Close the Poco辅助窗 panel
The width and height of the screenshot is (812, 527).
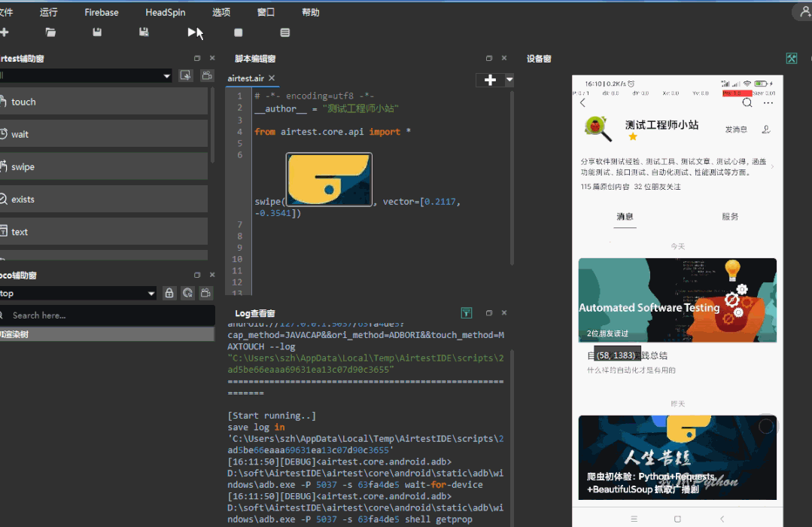[212, 275]
